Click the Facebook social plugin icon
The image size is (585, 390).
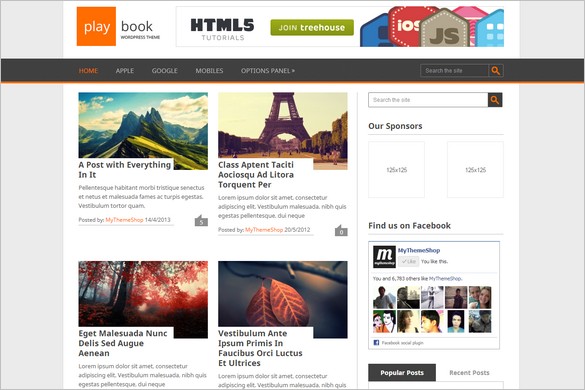pyautogui.click(x=376, y=343)
